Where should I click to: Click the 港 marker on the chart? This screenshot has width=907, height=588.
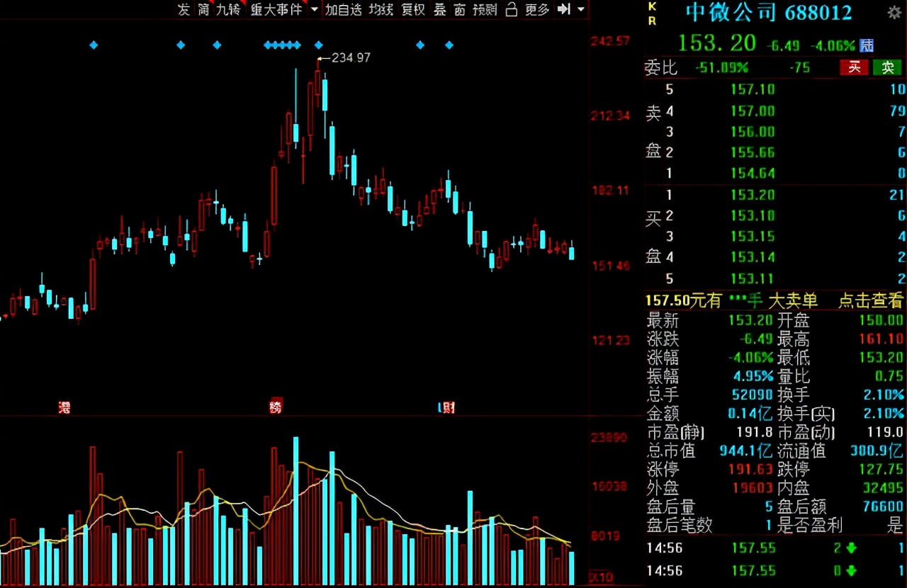[64, 407]
